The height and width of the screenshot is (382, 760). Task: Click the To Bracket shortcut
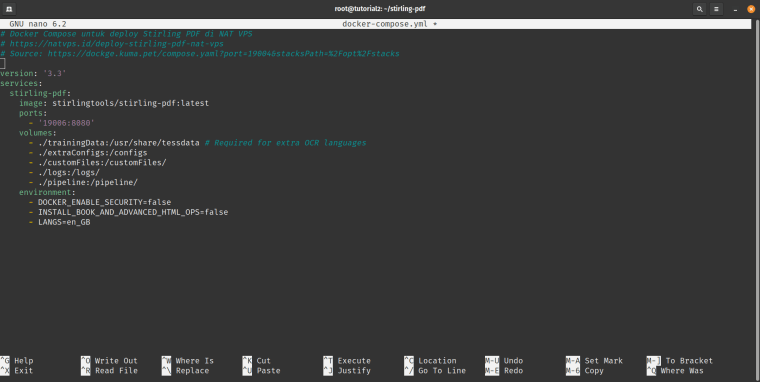click(x=680, y=361)
